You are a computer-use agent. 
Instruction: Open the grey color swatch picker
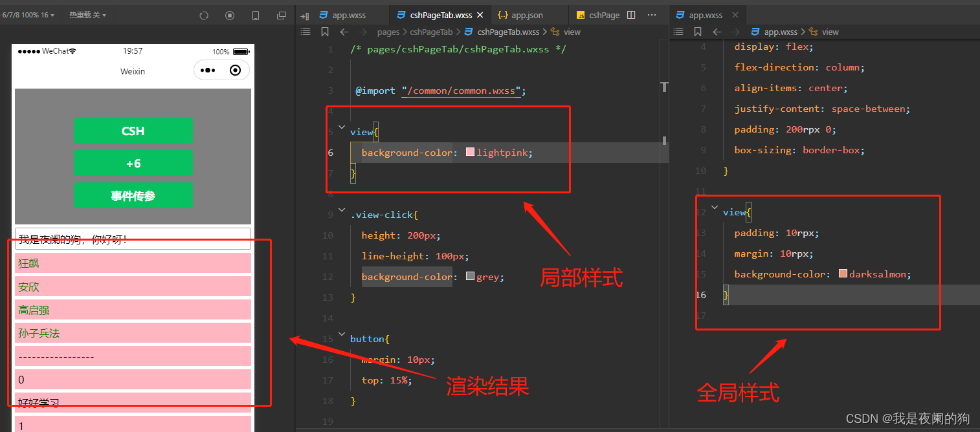(x=470, y=277)
